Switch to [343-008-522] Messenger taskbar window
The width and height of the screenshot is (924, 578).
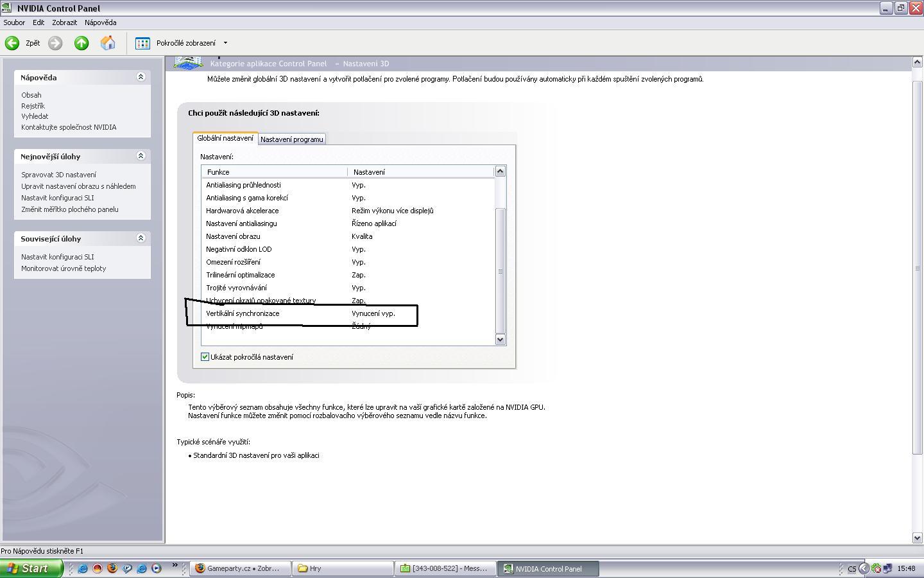click(x=446, y=568)
